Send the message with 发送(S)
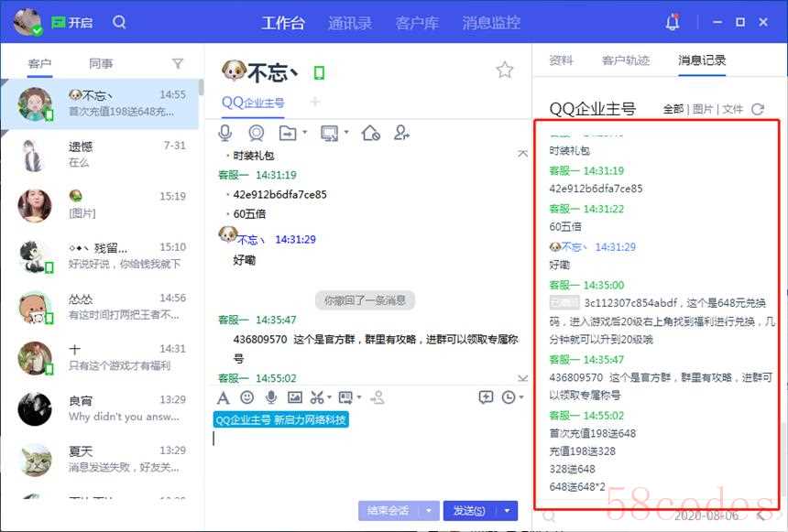The width and height of the screenshot is (788, 532). (469, 510)
